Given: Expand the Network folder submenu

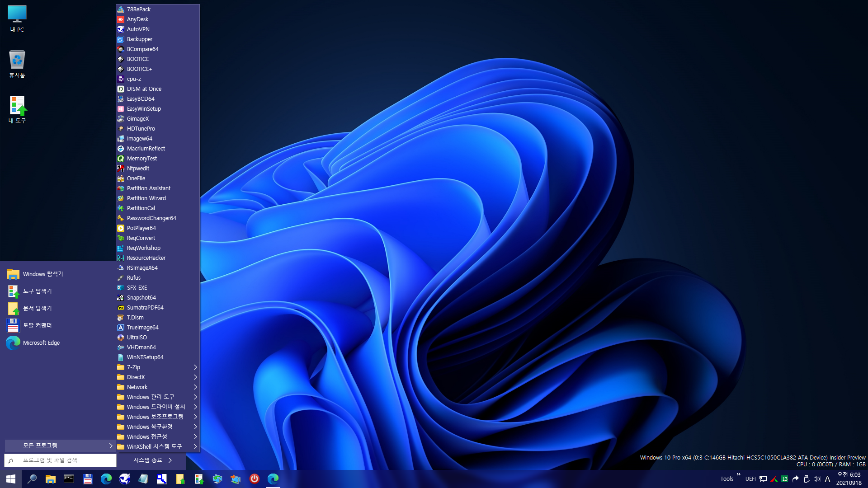Looking at the screenshot, I should tap(157, 387).
